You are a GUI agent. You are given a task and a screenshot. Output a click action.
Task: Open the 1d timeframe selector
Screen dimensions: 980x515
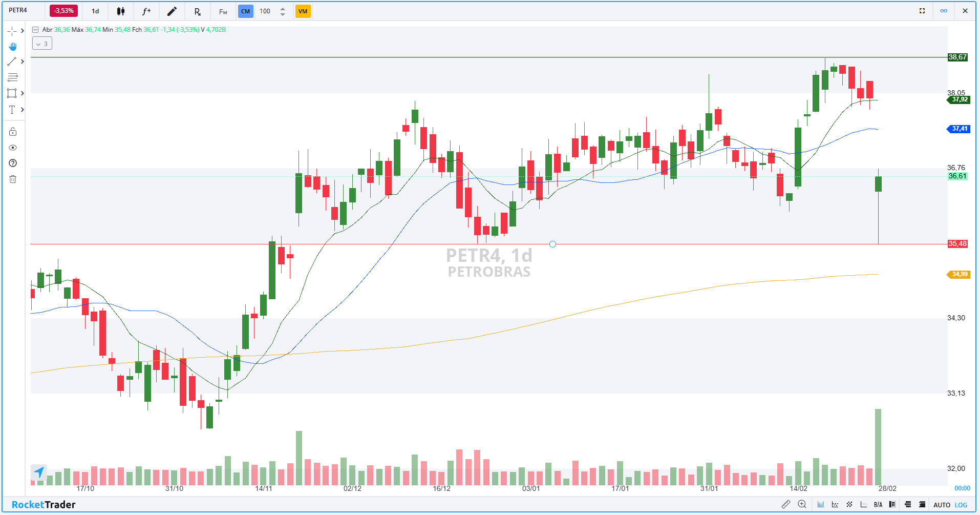tap(95, 11)
